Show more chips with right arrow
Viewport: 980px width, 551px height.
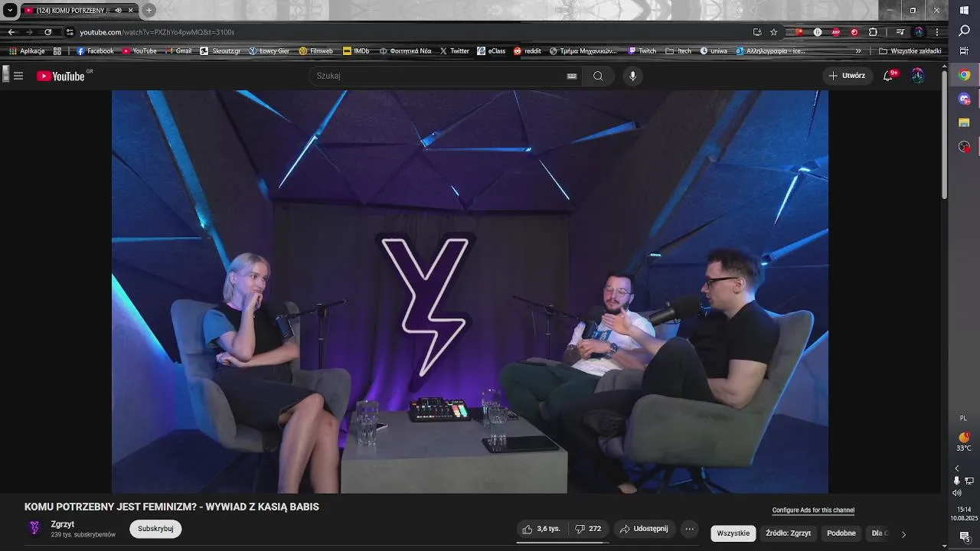pyautogui.click(x=903, y=534)
